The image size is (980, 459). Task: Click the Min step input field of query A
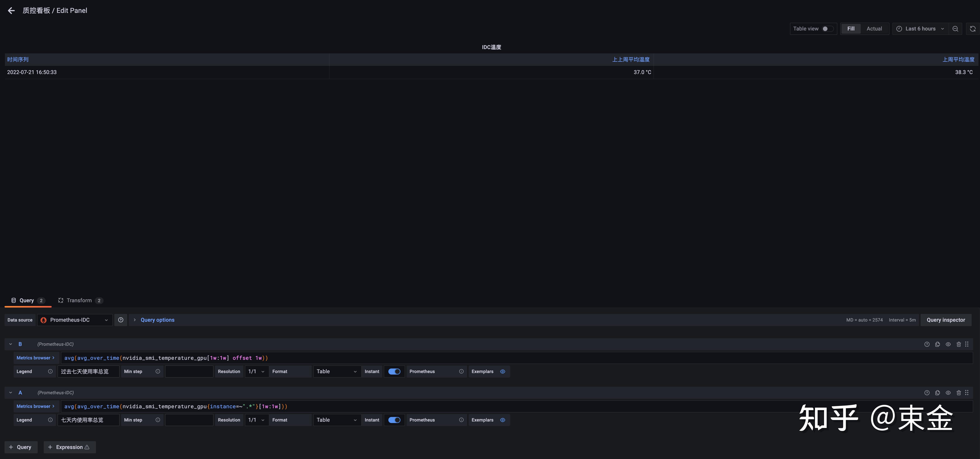[x=189, y=420]
